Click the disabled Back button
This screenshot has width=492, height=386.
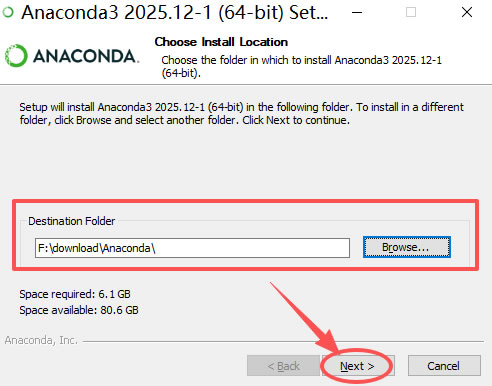point(283,366)
